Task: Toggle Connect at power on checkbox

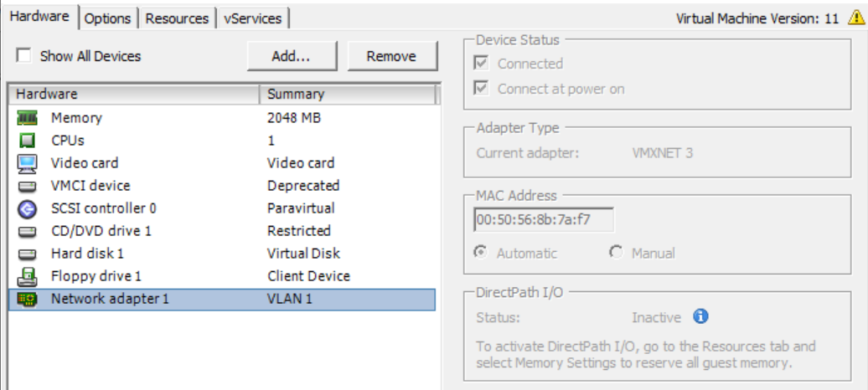Action: 482,89
